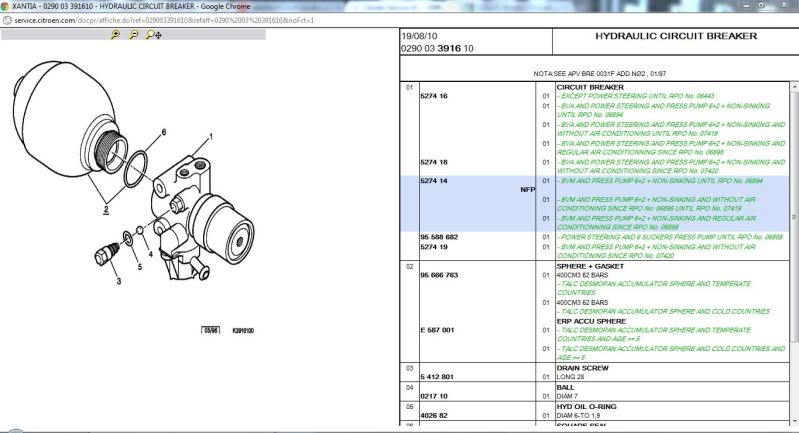The height and width of the screenshot is (433, 799).
Task: Click the drain screw drawing in diagram
Action: [x=106, y=253]
